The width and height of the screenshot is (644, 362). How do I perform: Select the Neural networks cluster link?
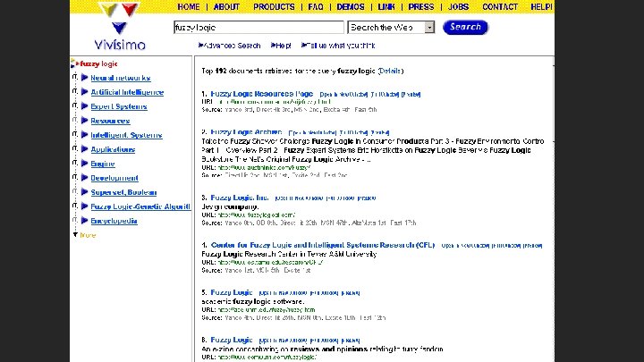coord(121,78)
